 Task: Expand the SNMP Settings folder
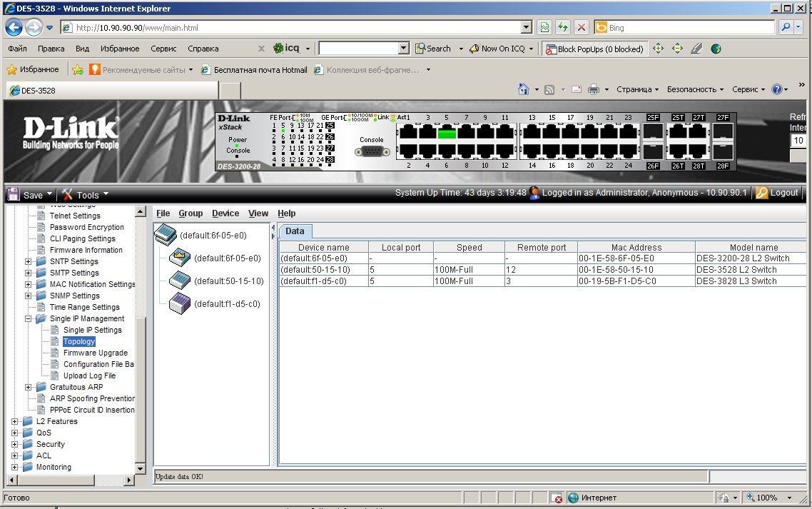[x=29, y=296]
